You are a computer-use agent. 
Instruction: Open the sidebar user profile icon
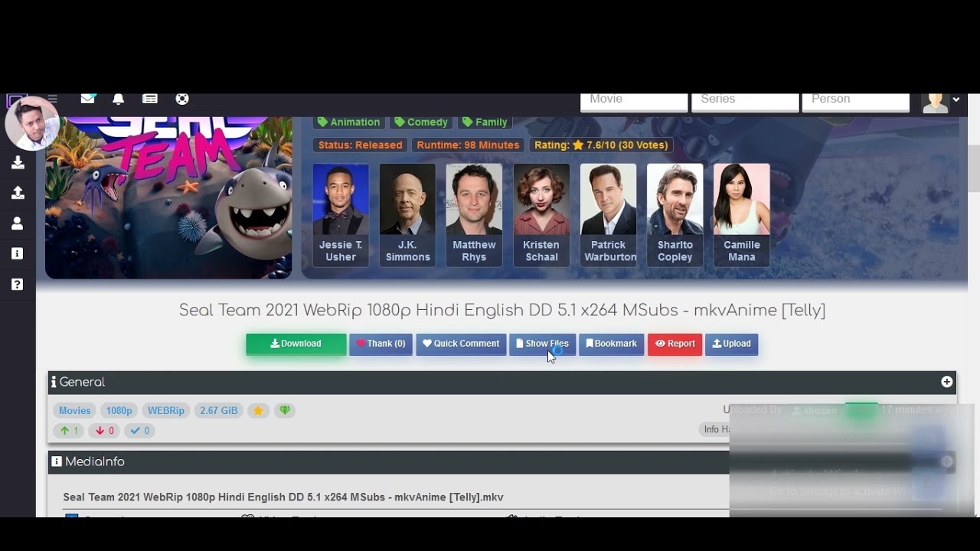tap(18, 223)
